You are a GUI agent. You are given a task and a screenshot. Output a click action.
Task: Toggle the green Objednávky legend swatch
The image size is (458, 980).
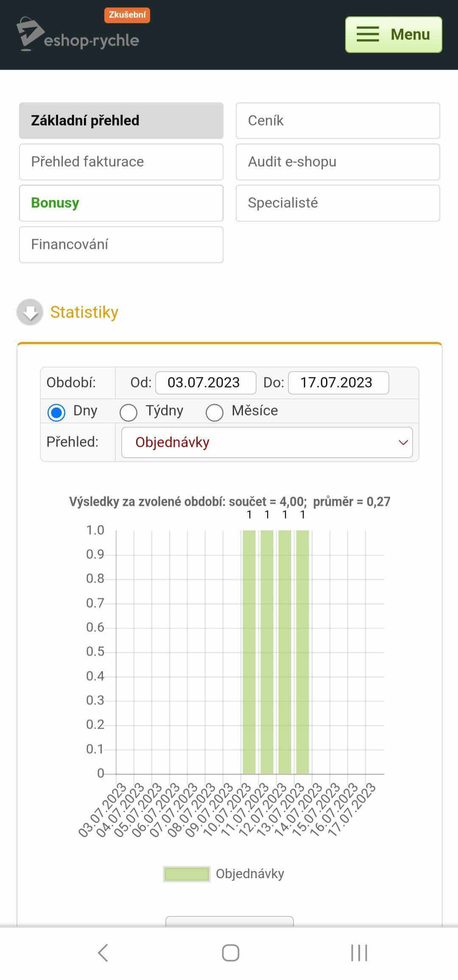(187, 874)
